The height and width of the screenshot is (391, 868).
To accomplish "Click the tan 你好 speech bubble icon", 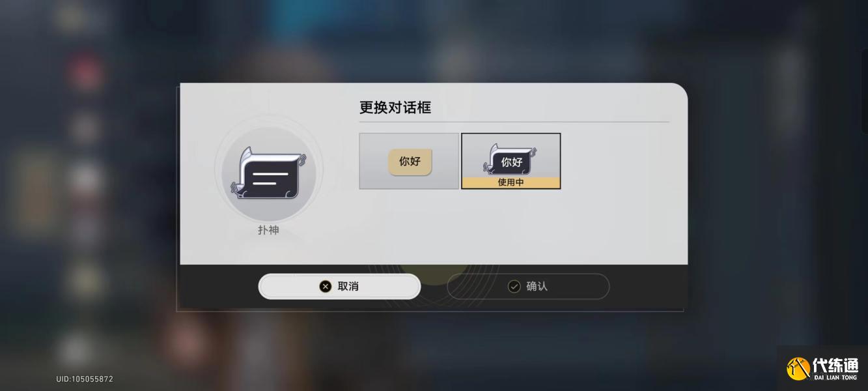I will click(410, 162).
